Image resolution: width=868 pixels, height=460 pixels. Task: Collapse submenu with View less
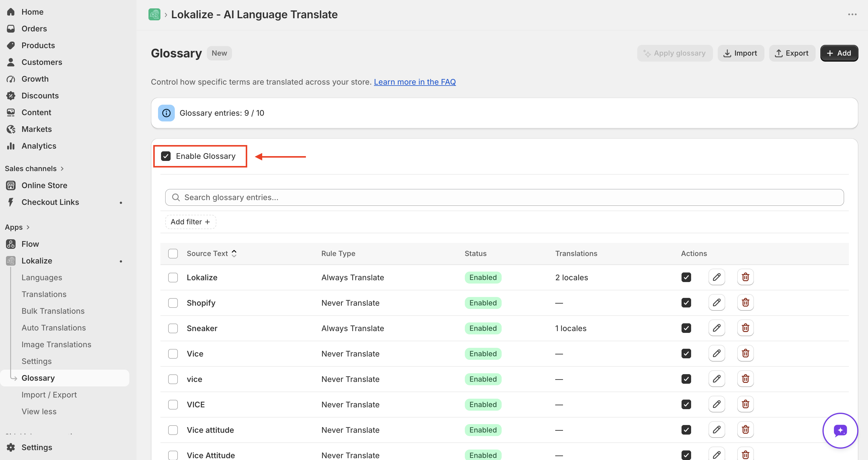pos(39,412)
